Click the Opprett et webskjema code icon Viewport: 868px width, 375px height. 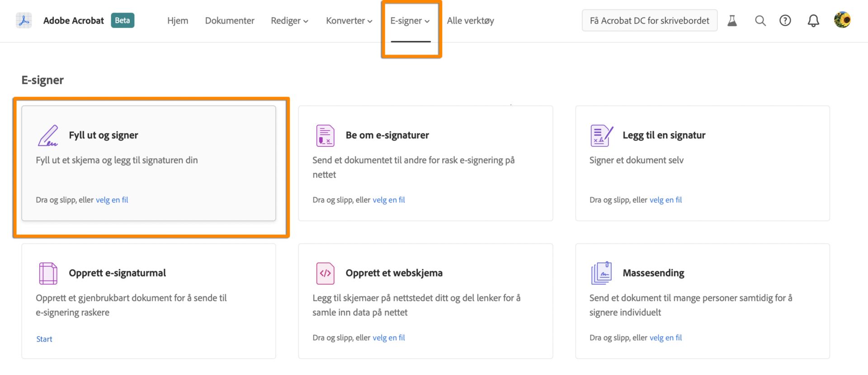point(325,273)
